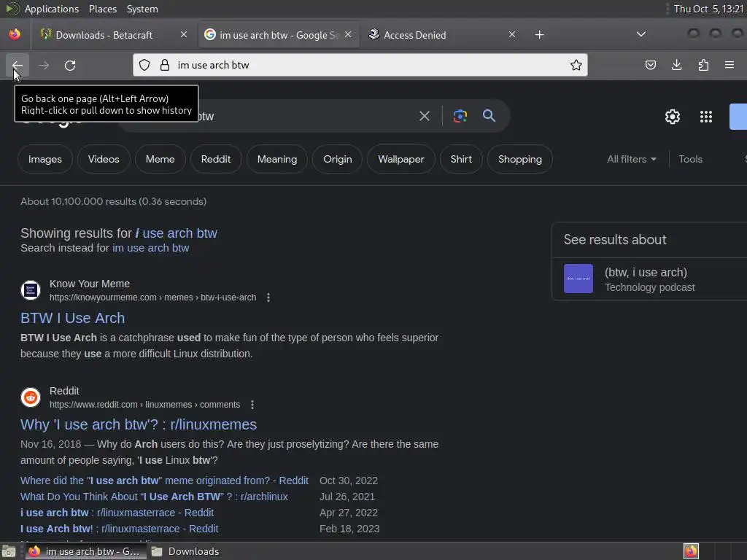Click the Firefox tray icon at bottom right
The image size is (747, 560).
tap(691, 551)
